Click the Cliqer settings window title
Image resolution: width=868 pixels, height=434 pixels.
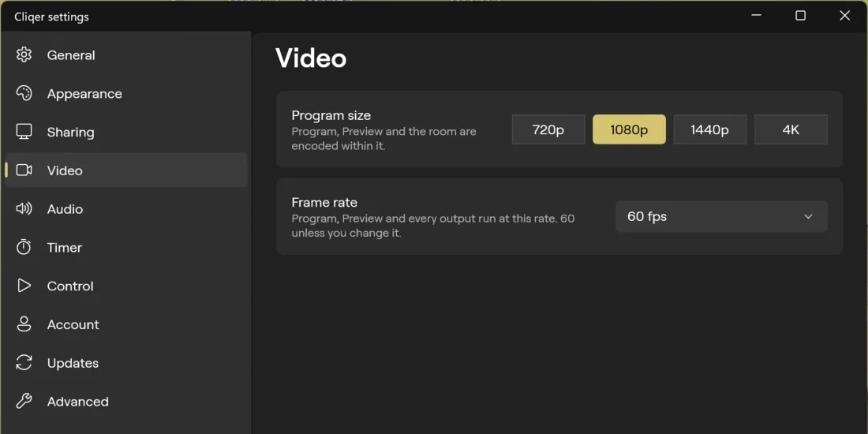tap(51, 17)
